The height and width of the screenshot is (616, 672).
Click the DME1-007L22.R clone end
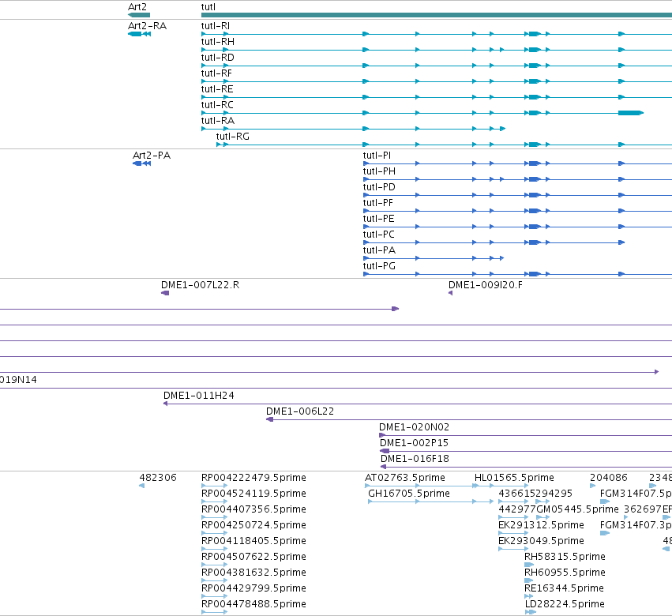coord(200,285)
